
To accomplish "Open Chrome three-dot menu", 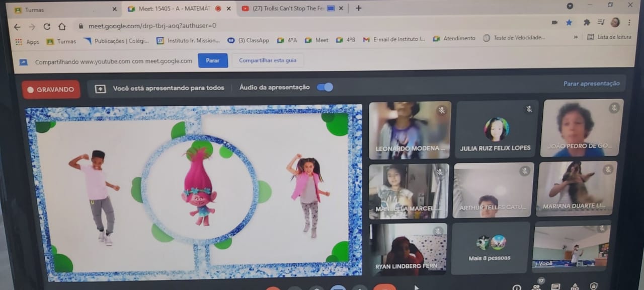I will 629,23.
